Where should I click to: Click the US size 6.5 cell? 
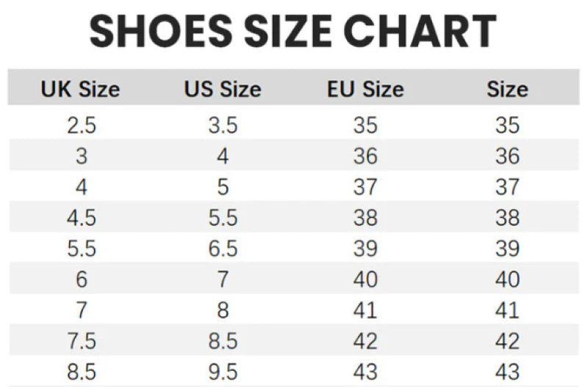[223, 249]
